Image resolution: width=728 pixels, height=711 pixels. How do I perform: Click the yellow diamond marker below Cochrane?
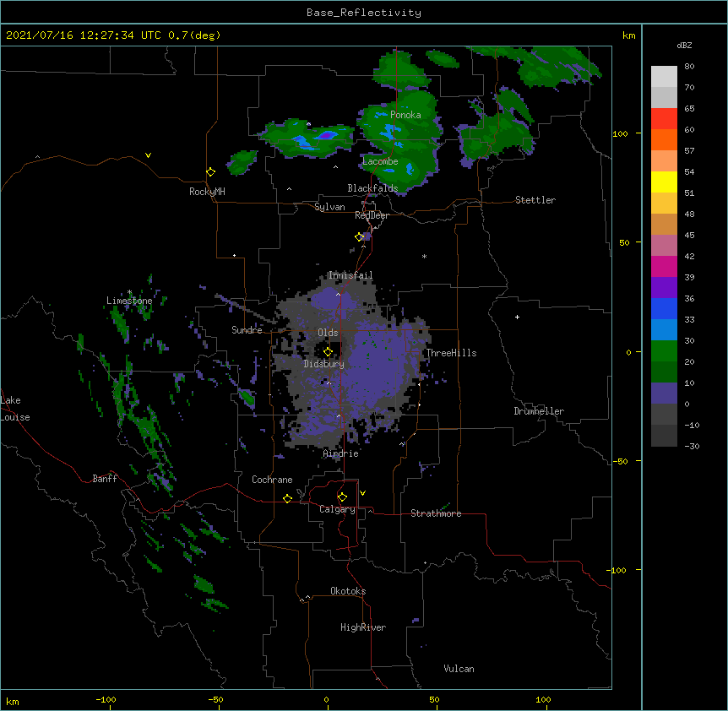click(x=287, y=499)
